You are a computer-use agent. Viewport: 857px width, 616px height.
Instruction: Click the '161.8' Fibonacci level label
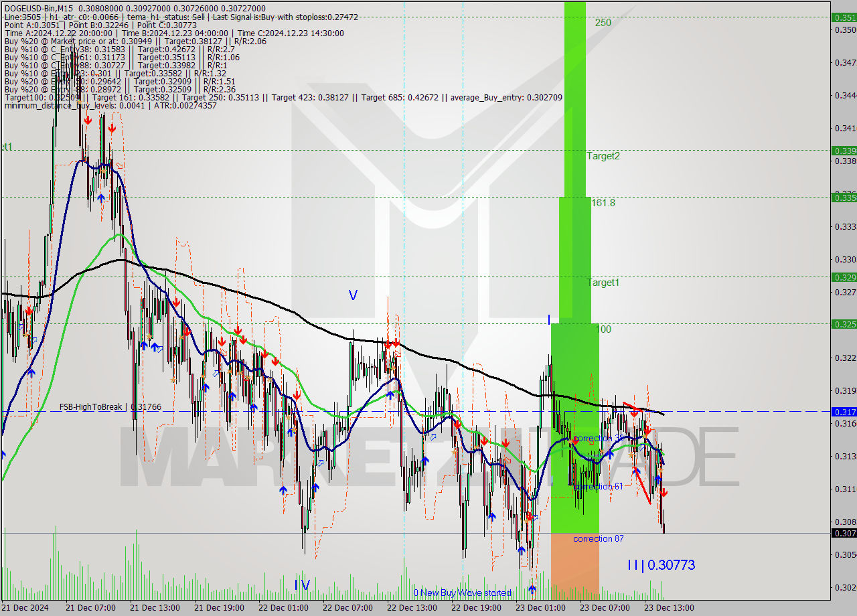coord(603,202)
